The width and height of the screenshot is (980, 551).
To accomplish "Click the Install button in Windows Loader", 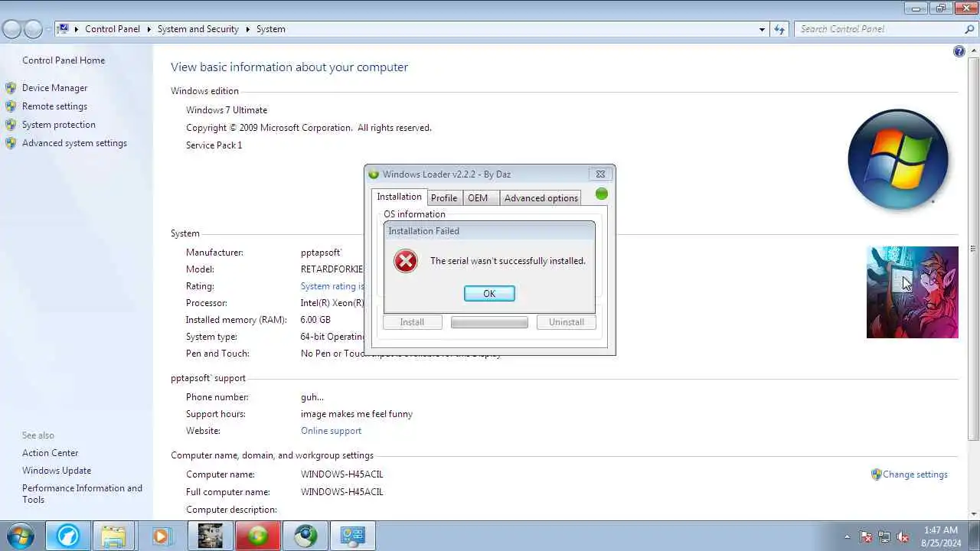I will tap(412, 322).
